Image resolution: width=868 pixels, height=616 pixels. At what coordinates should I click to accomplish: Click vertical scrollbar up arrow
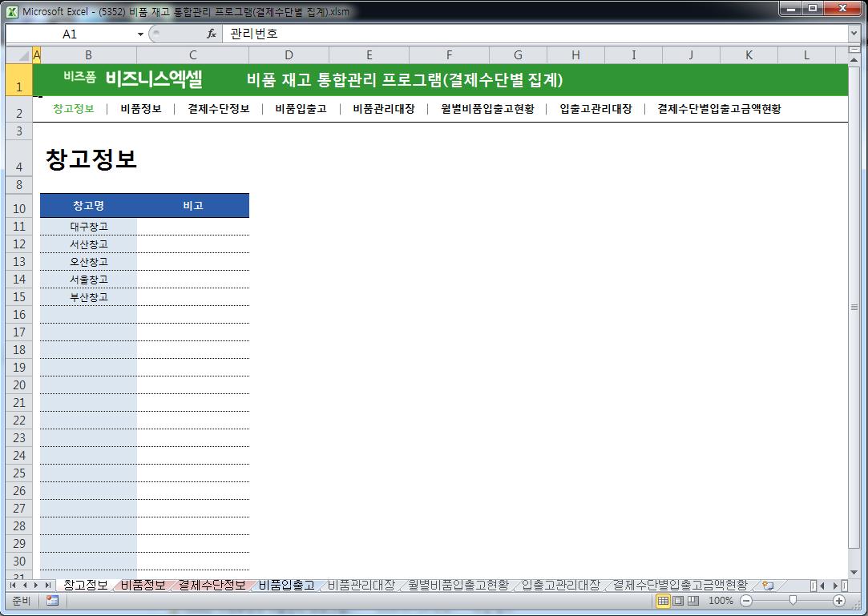(854, 58)
